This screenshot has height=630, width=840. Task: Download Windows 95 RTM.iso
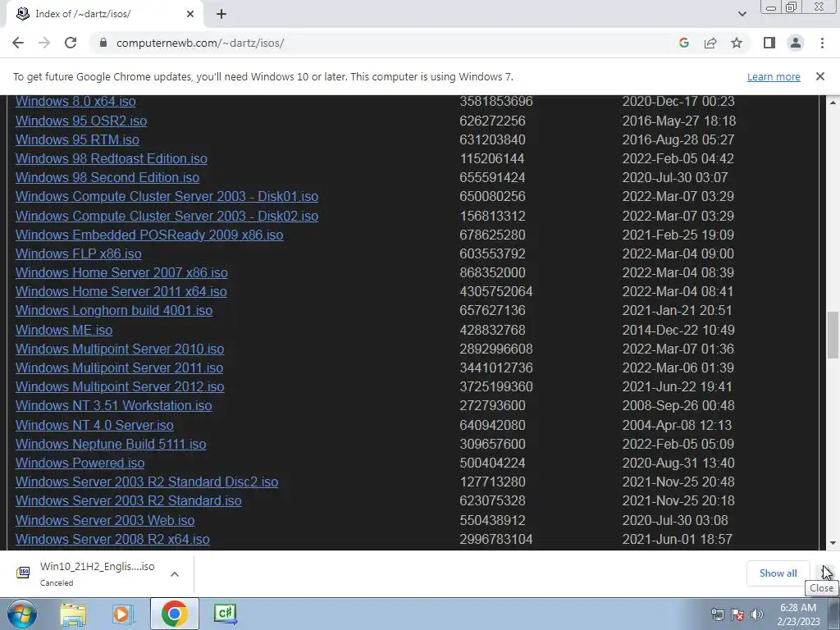click(x=77, y=139)
